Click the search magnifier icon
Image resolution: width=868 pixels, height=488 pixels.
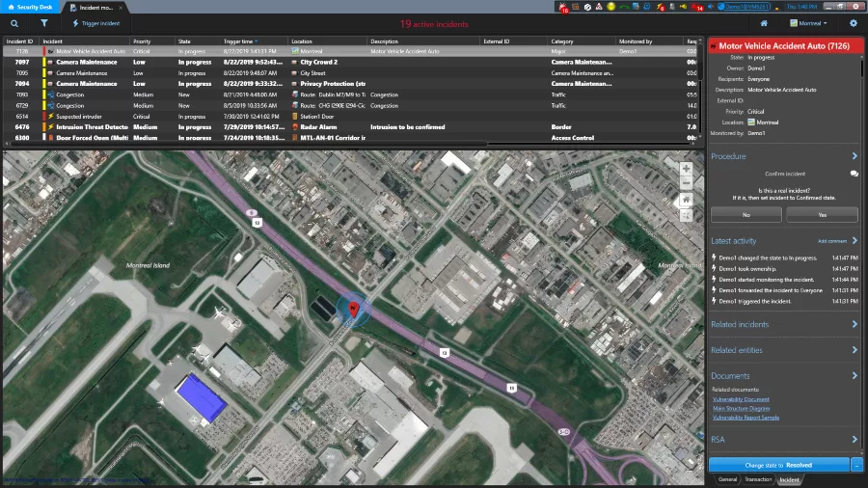[x=14, y=23]
